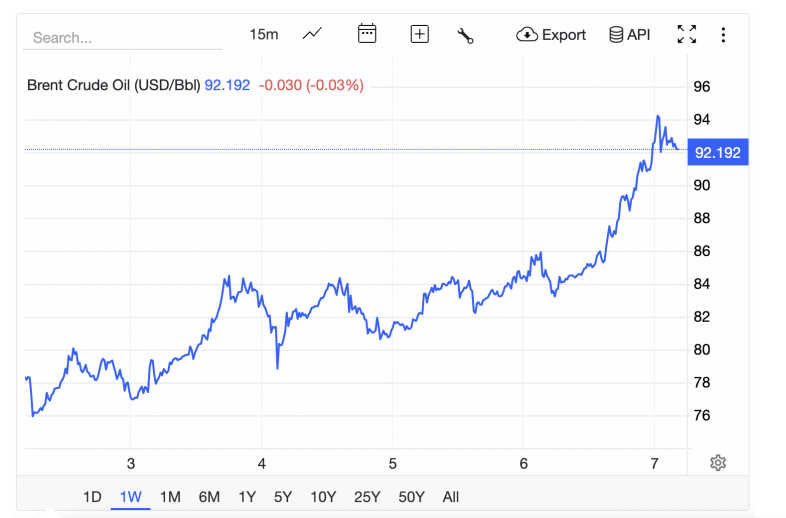Open the 15m interval dropdown
This screenshot has height=518, width=786.
click(263, 35)
